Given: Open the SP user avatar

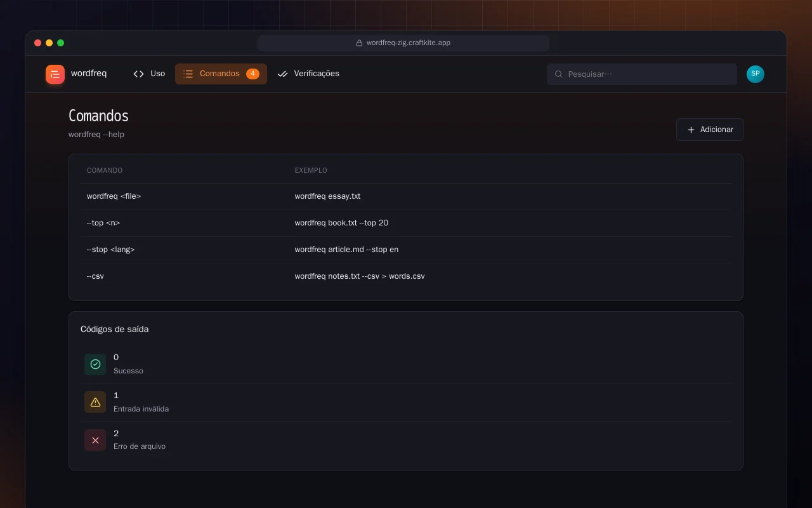Looking at the screenshot, I should click(756, 74).
